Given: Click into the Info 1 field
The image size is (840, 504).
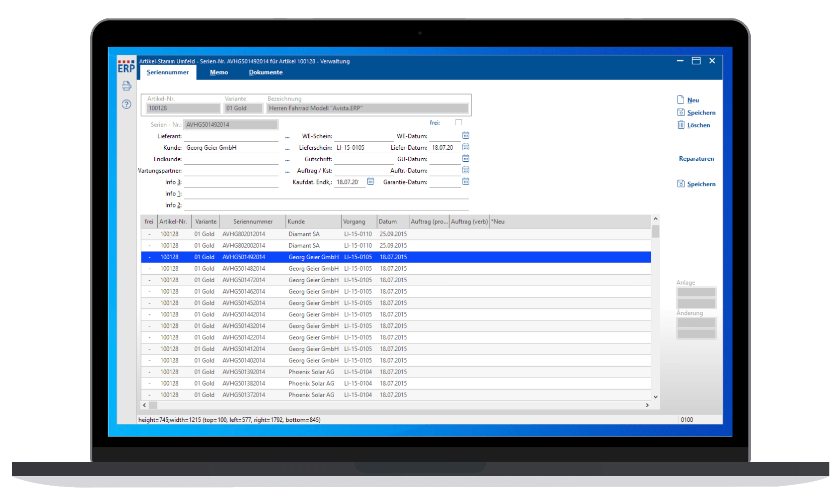Looking at the screenshot, I should pos(326,194).
